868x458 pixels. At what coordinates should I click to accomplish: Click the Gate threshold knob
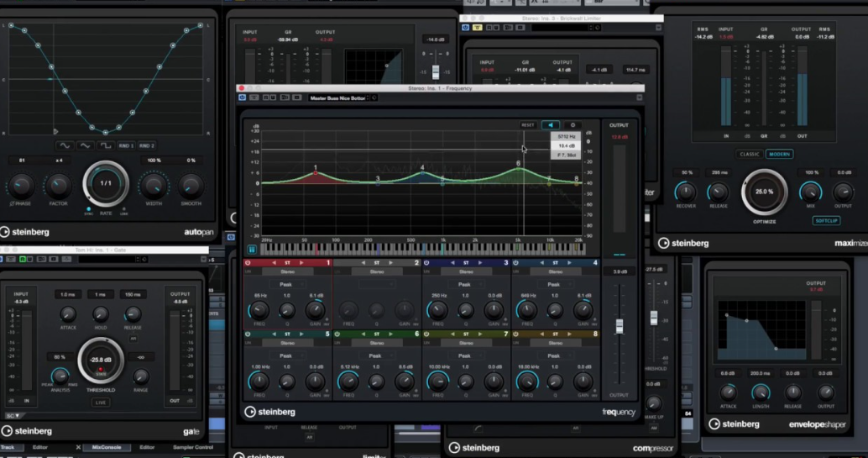click(100, 361)
